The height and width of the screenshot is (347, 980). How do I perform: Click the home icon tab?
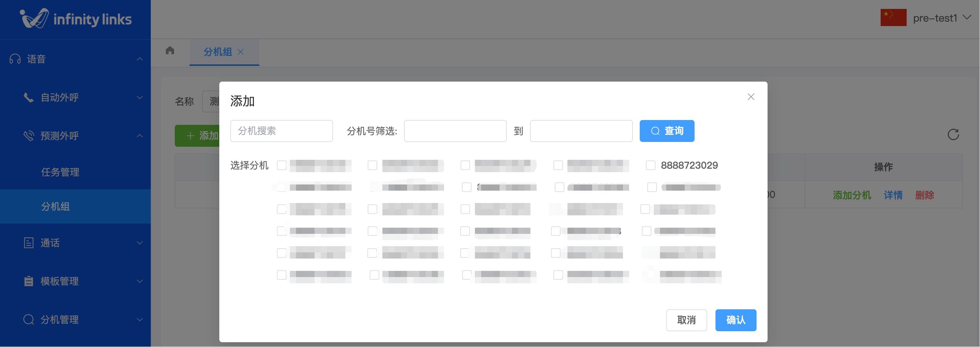[170, 51]
